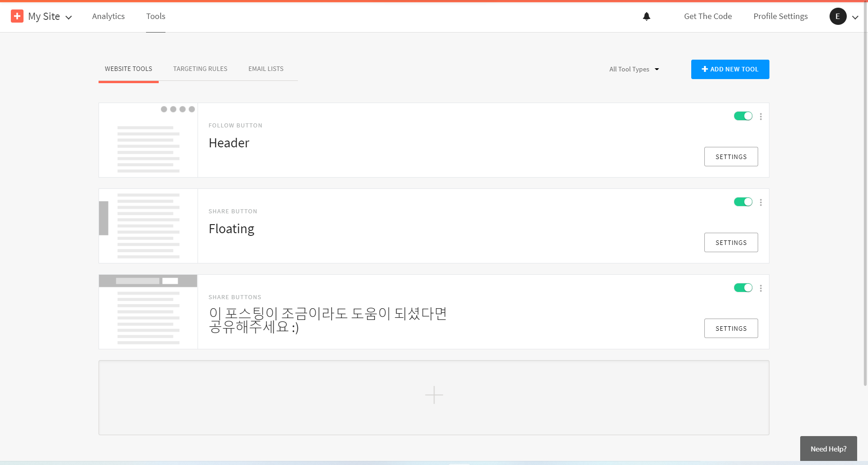Click the Need Help? button
This screenshot has height=465, width=868.
[828, 449]
